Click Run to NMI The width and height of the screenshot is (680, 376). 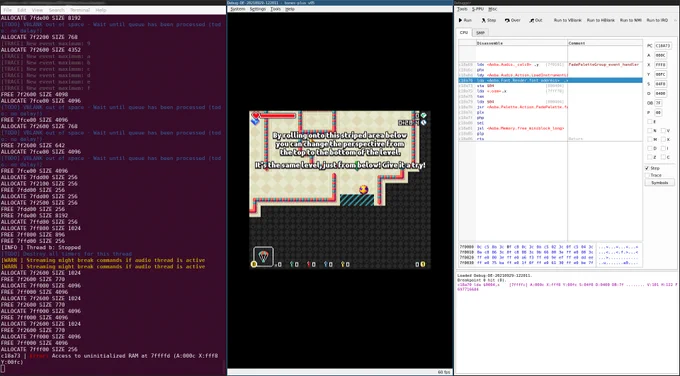631,20
